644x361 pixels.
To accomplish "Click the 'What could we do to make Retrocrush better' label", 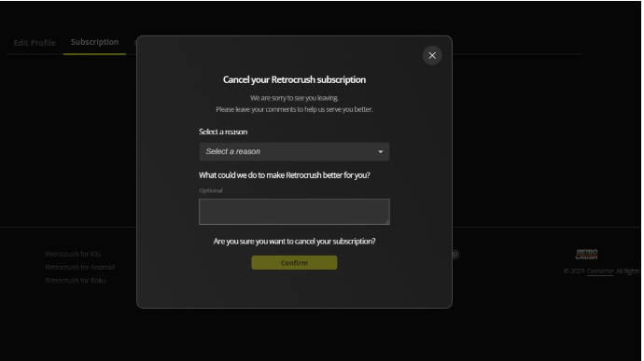I will [x=285, y=175].
